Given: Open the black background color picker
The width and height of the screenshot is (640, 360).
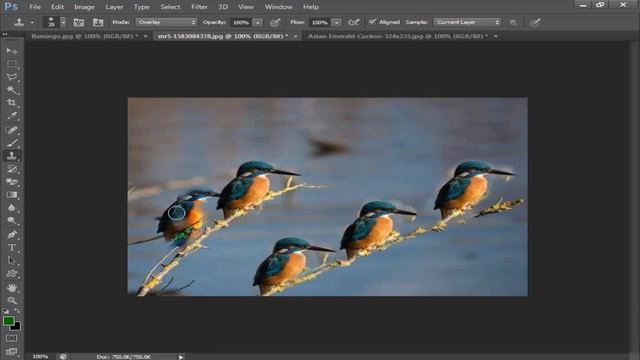Looking at the screenshot, I should point(16,327).
